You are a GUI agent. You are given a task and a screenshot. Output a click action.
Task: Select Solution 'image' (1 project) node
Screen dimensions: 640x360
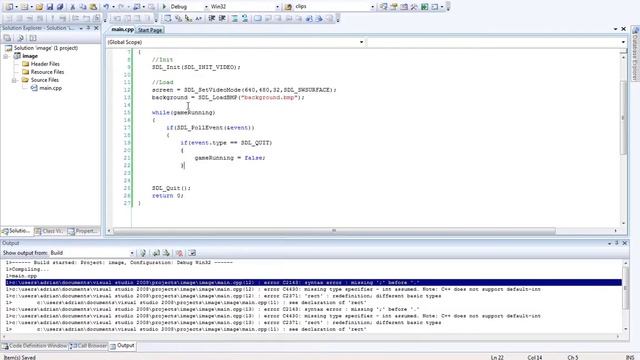coord(42,48)
